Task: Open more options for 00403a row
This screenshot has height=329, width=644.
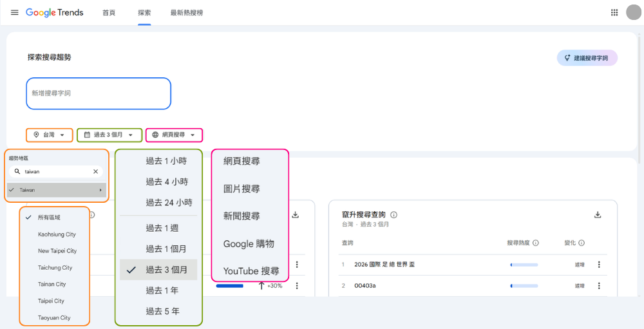Action: (599, 285)
